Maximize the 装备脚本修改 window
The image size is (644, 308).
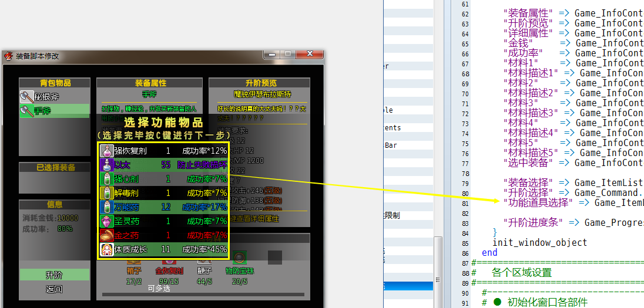coord(289,54)
